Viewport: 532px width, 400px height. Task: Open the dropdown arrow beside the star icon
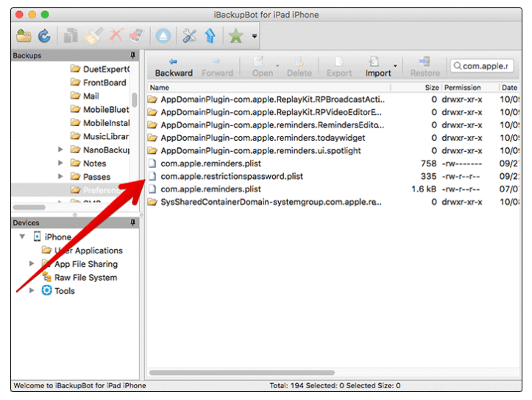(x=255, y=36)
